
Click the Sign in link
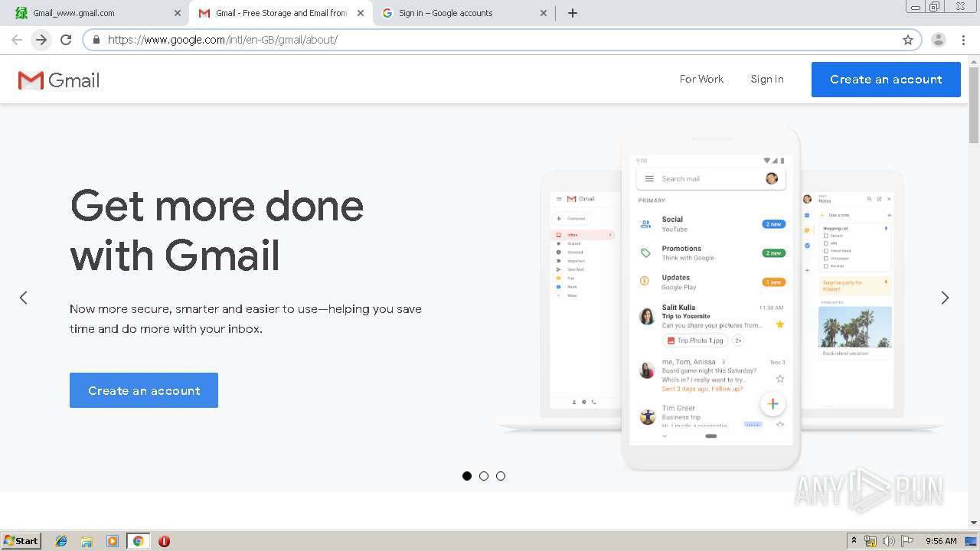[767, 79]
